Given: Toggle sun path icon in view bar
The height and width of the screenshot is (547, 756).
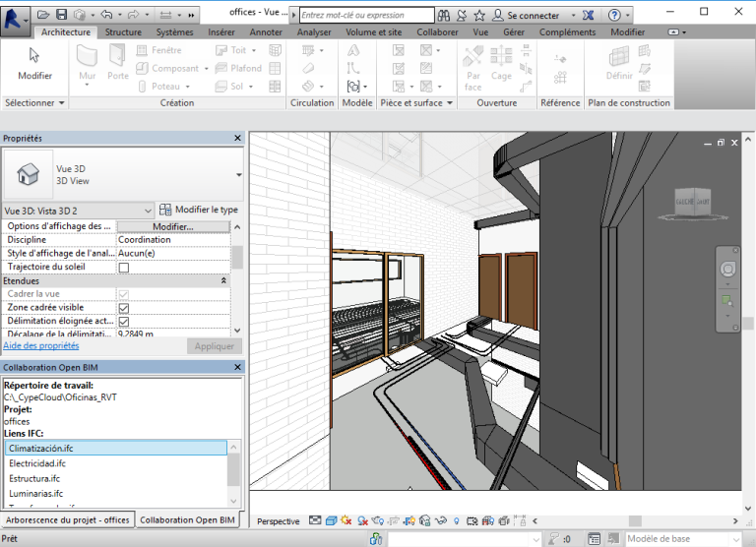Looking at the screenshot, I should [346, 520].
